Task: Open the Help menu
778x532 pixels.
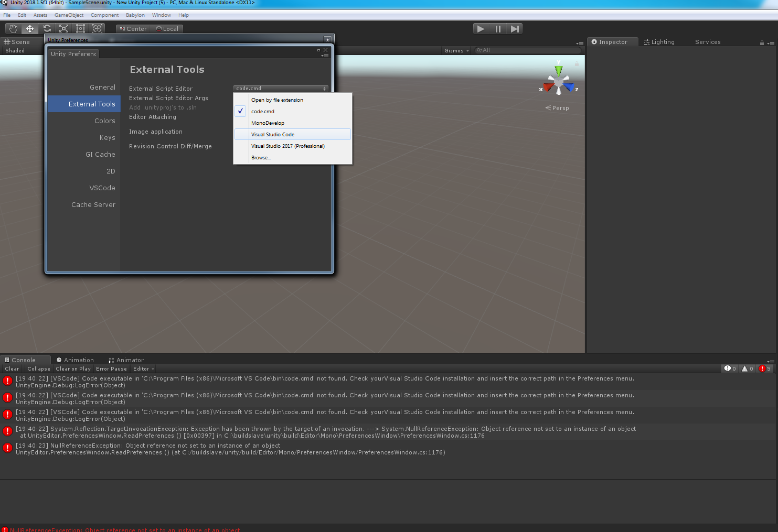Action: (x=184, y=15)
